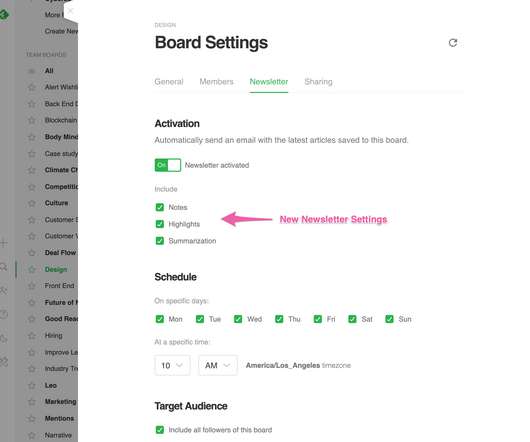Uncheck the Summarization checkbox
Viewport: 530px width, 442px height.
pos(160,241)
